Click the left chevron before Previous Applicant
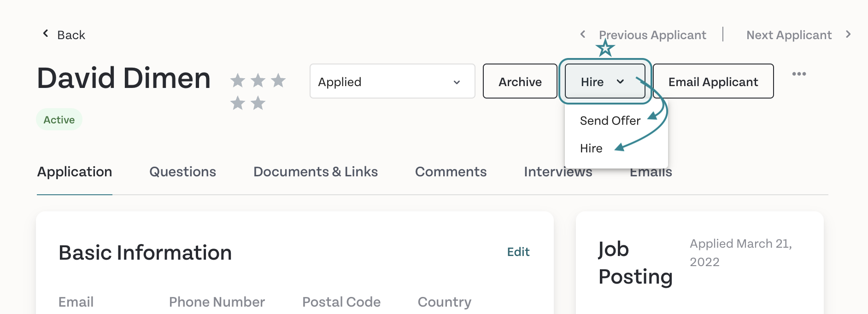The width and height of the screenshot is (868, 314). 583,34
